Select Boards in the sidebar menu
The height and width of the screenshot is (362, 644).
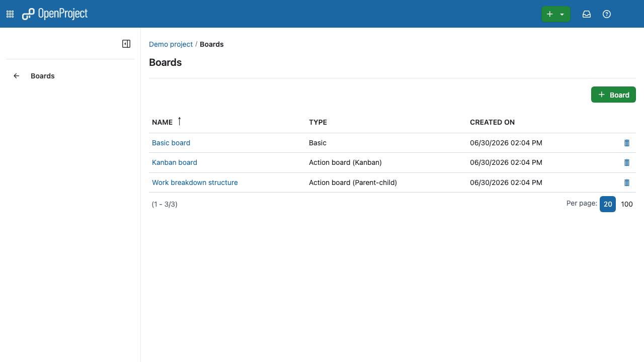[43, 76]
